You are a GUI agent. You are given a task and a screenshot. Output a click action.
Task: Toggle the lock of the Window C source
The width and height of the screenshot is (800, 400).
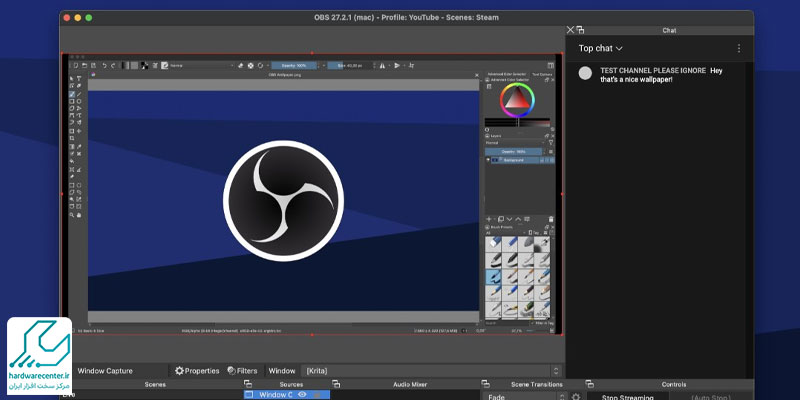point(317,395)
